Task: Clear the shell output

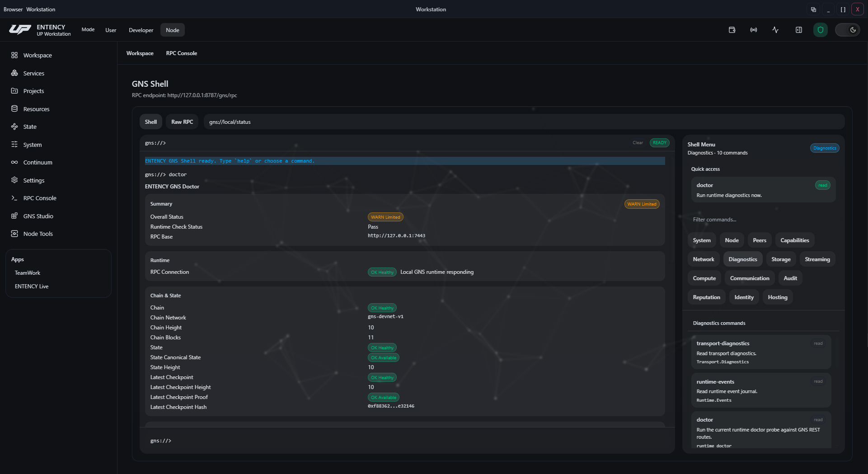Action: (638, 143)
